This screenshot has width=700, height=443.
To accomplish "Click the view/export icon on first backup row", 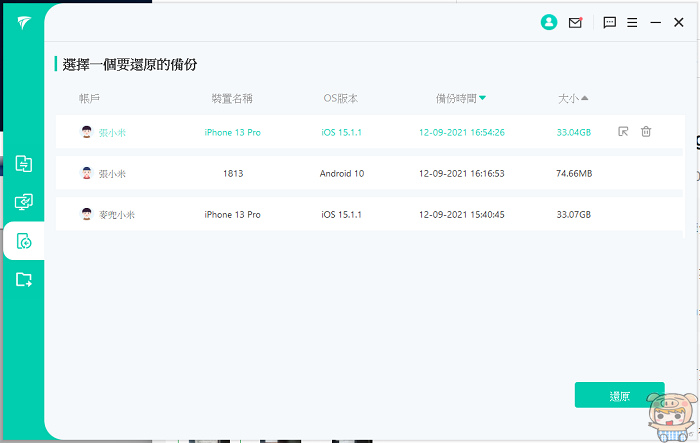I will point(623,131).
